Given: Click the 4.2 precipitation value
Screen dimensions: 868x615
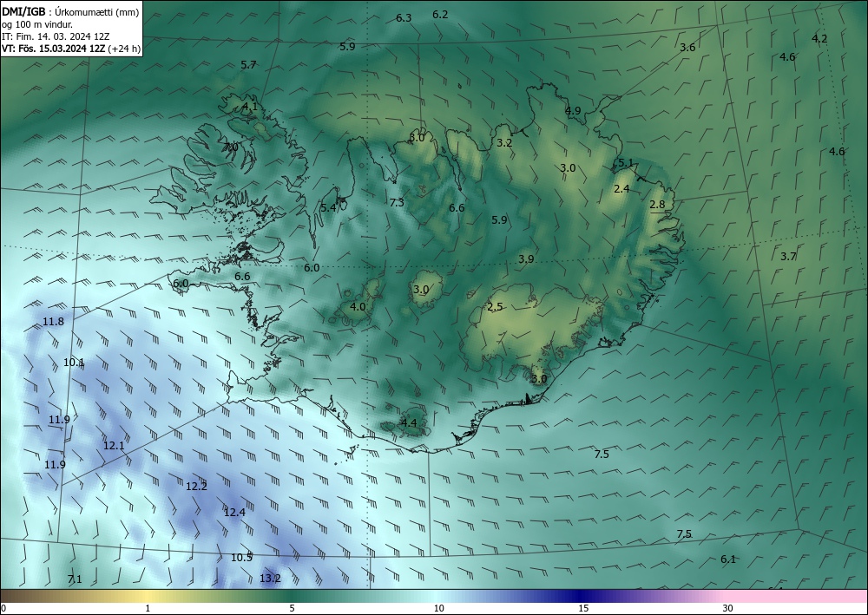Looking at the screenshot, I should [819, 38].
